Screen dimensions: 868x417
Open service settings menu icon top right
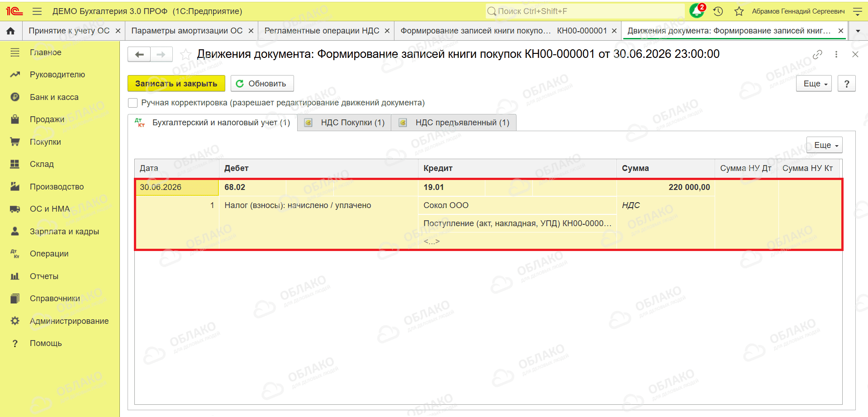[857, 11]
